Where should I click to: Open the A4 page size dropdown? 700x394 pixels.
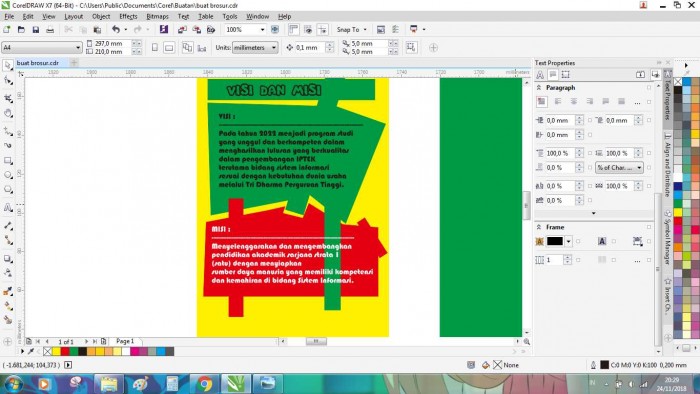pyautogui.click(x=78, y=47)
